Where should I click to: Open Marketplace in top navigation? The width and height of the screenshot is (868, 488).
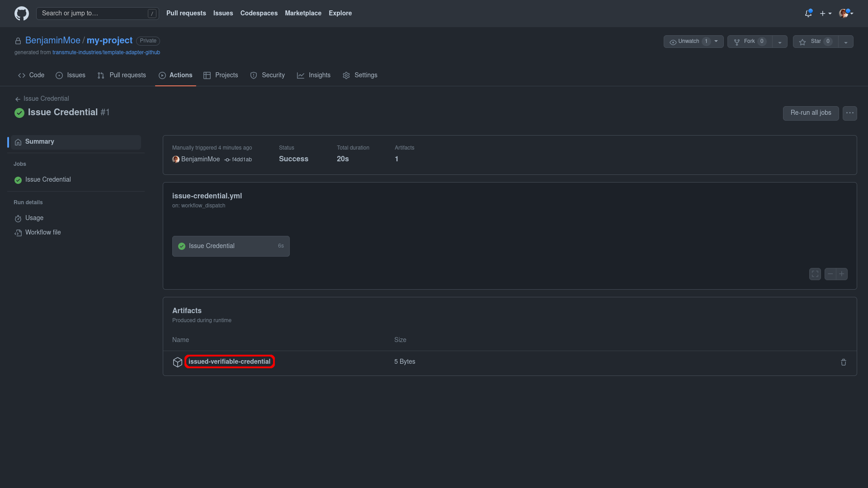pyautogui.click(x=303, y=13)
